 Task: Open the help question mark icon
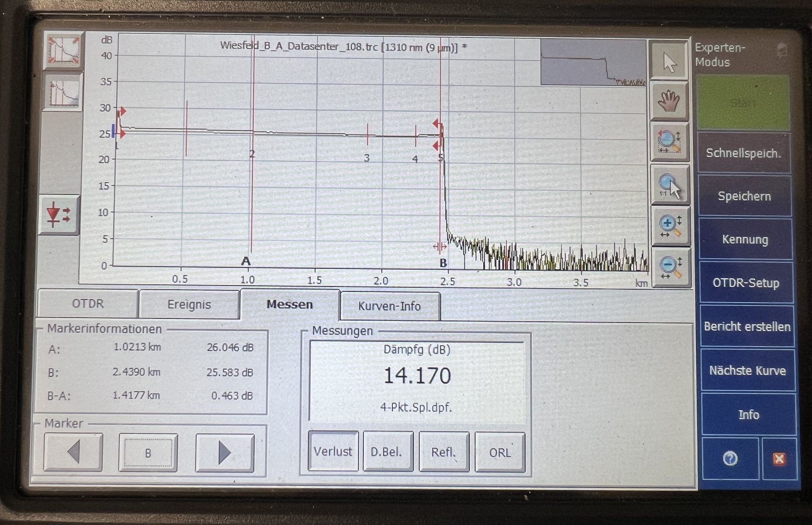tap(730, 458)
